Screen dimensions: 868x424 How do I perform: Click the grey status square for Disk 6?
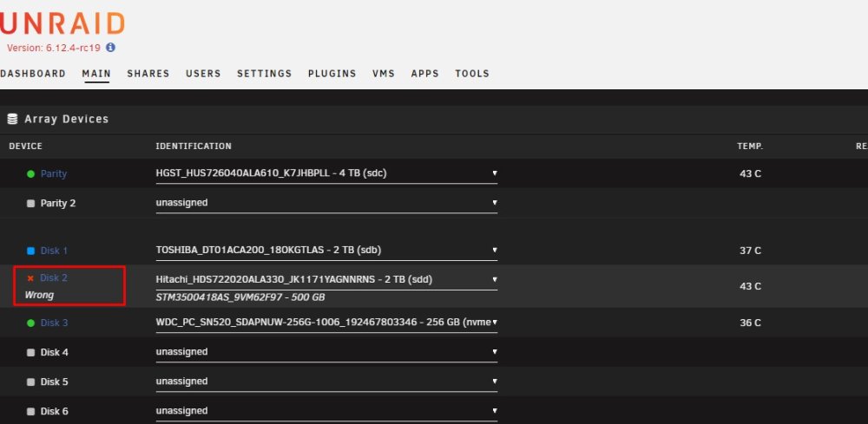(31, 411)
